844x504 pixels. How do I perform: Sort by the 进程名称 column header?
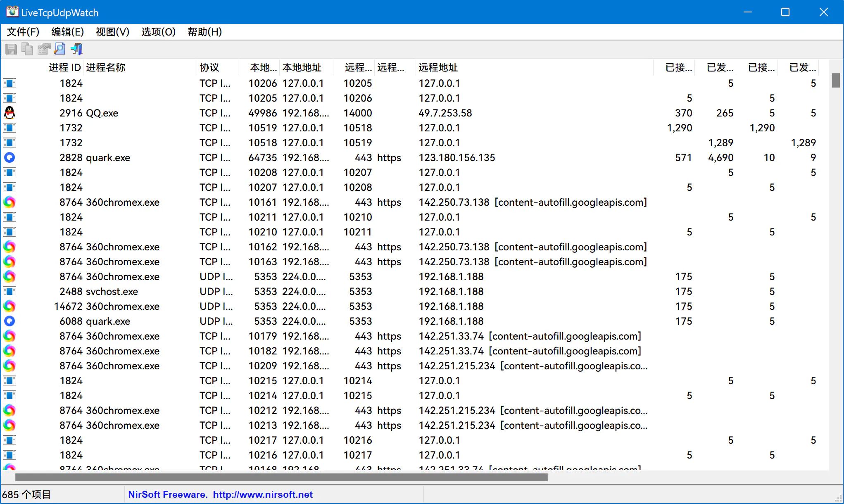point(140,67)
